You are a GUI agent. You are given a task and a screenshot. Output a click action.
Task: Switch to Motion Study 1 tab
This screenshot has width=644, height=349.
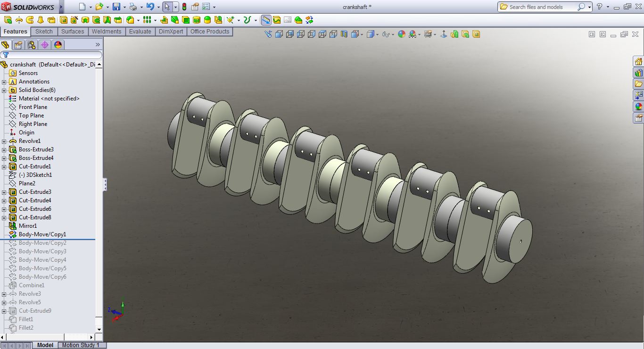point(81,345)
